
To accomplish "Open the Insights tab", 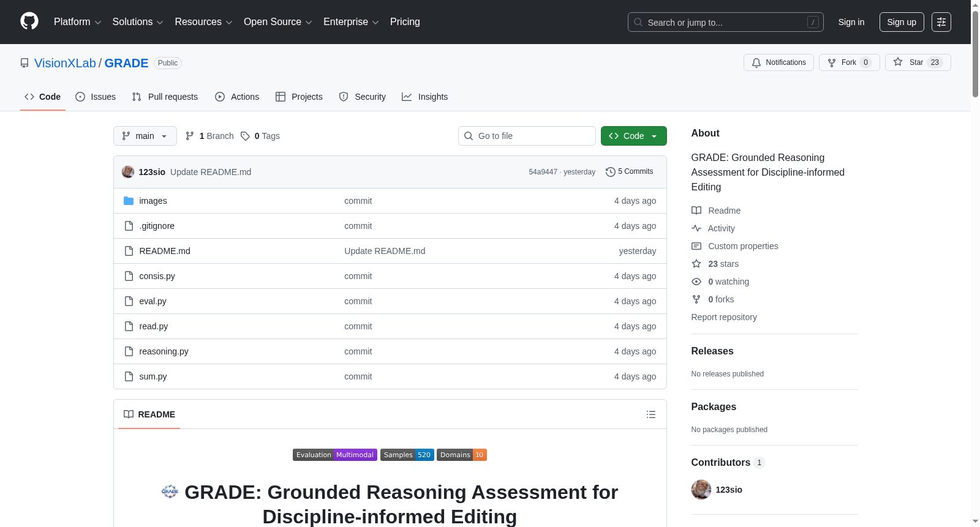I will [x=425, y=97].
